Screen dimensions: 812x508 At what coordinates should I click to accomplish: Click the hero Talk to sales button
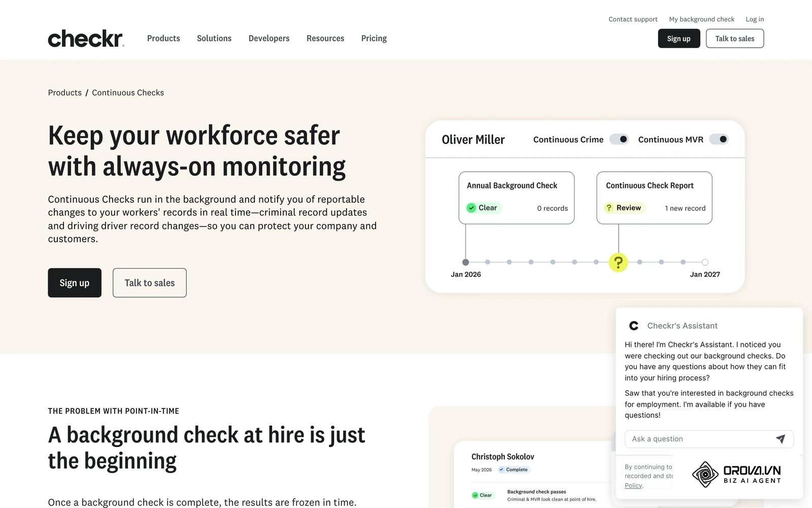(x=150, y=283)
